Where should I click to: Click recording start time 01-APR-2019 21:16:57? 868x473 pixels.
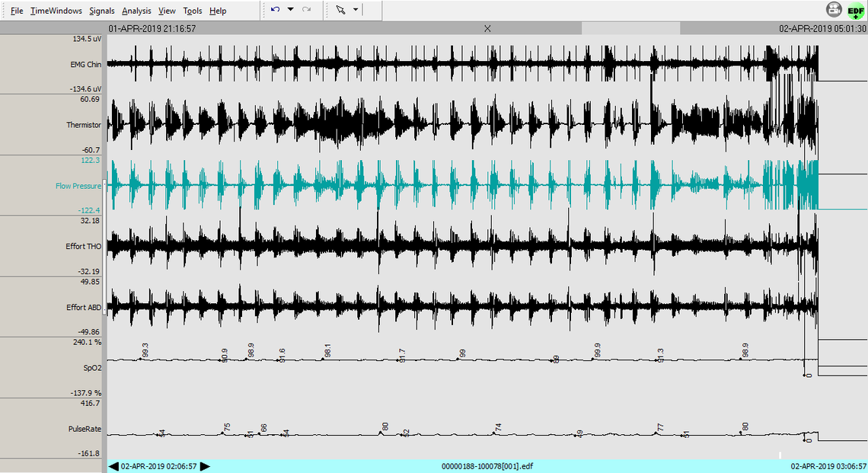tap(152, 28)
